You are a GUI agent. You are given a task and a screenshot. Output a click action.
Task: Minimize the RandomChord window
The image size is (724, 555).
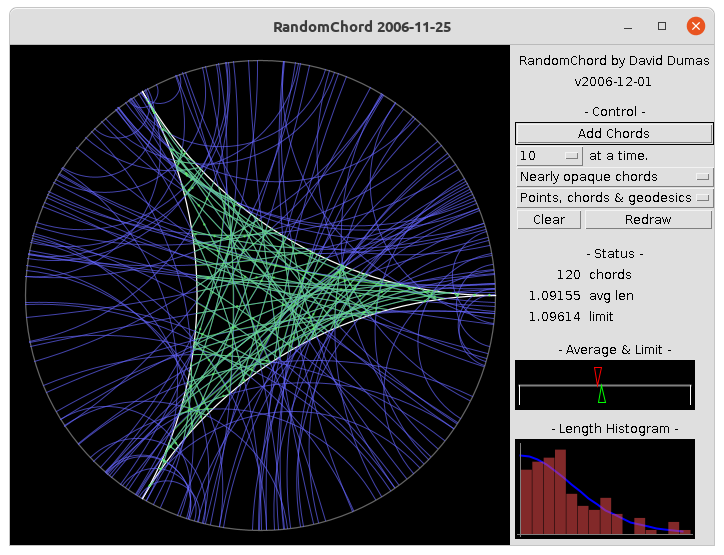point(628,27)
